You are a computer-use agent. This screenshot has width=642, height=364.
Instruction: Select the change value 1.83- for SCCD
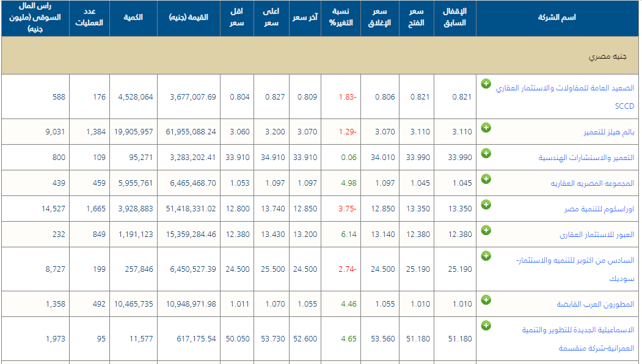(348, 97)
